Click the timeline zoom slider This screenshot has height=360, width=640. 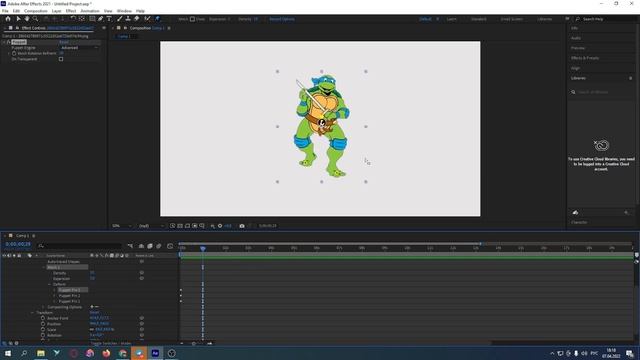(x=195, y=344)
